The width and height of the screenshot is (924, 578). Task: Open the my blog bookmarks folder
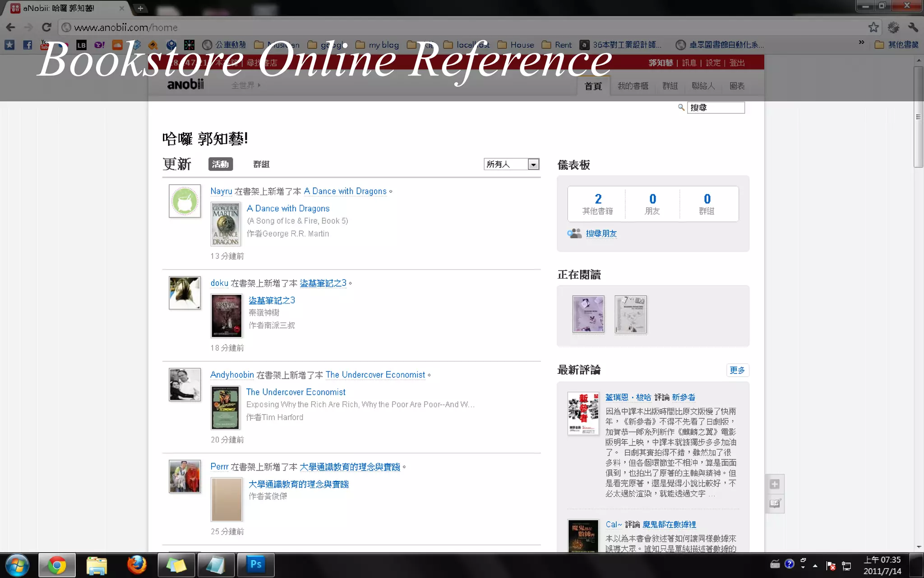coord(377,45)
